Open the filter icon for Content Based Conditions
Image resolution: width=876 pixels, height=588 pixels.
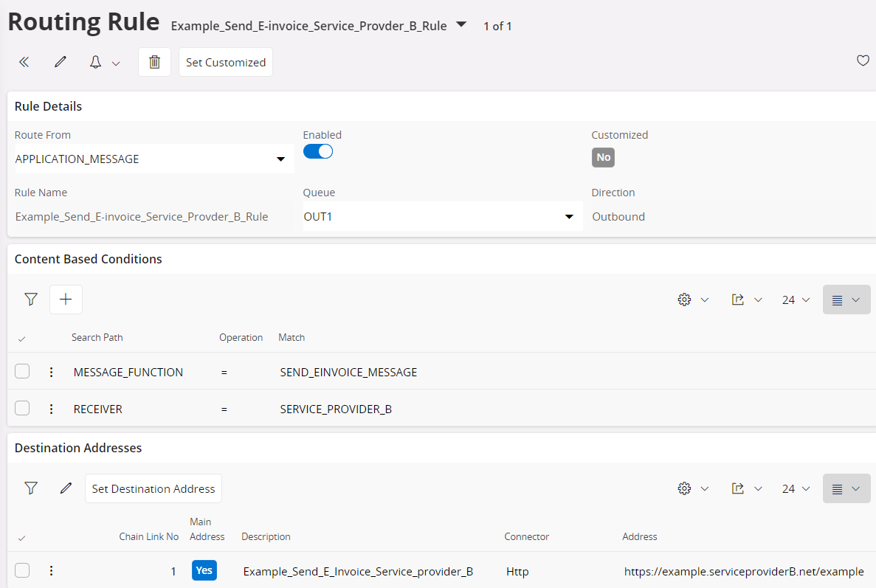coord(31,299)
